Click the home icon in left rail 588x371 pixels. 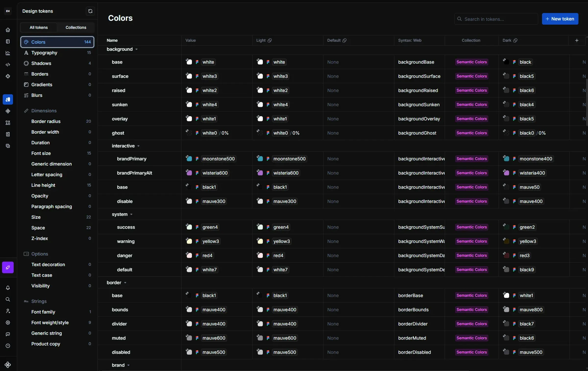coord(8,30)
